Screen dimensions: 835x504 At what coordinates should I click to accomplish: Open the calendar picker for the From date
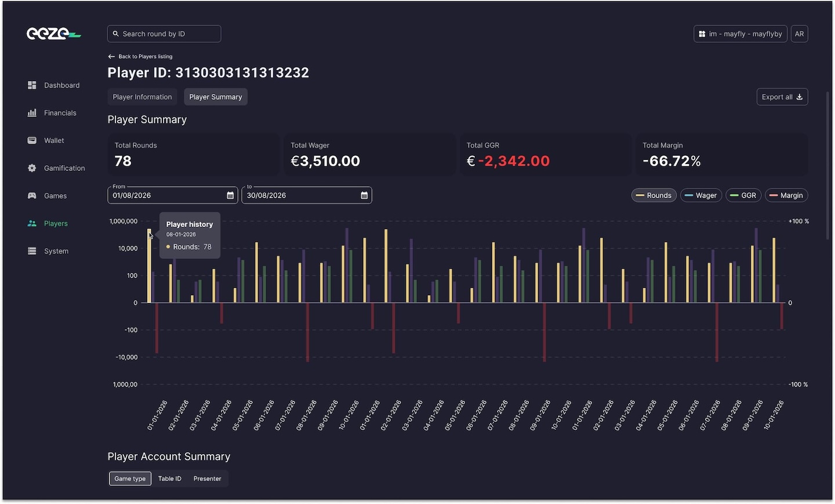click(230, 195)
